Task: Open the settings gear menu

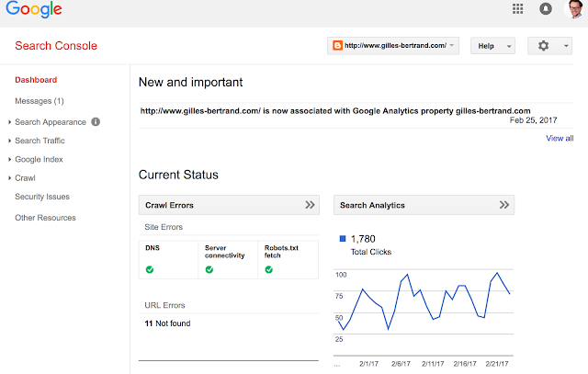Action: 550,45
